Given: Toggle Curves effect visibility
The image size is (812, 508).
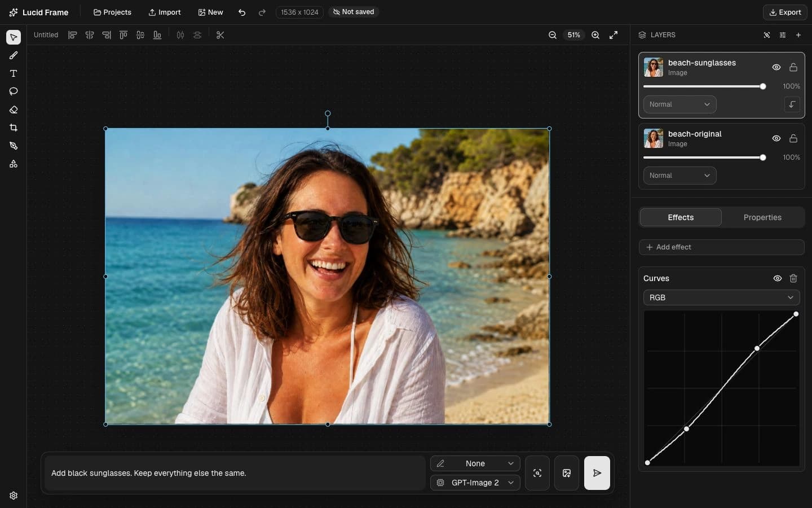Looking at the screenshot, I should 778,278.
